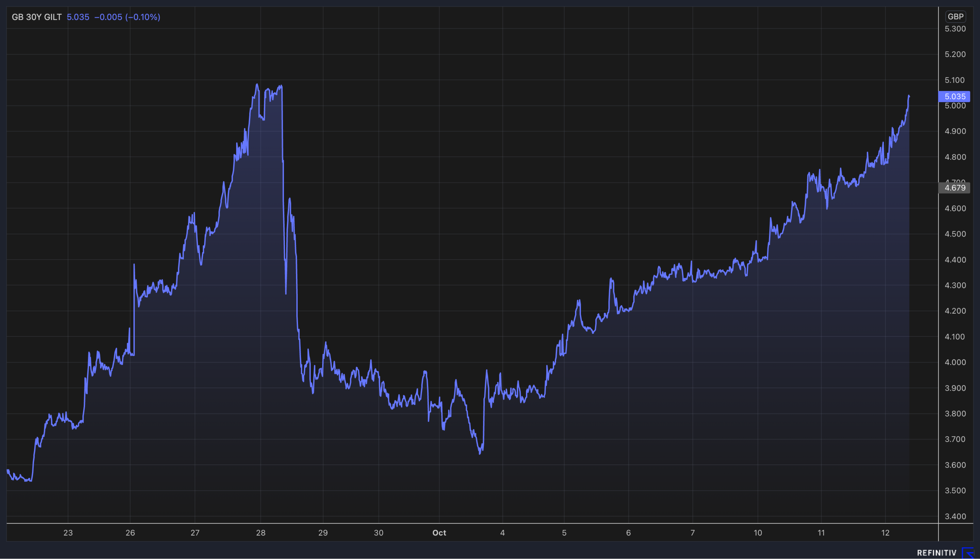Click the 4.400 y-axis label
The image size is (980, 559).
[x=955, y=260]
